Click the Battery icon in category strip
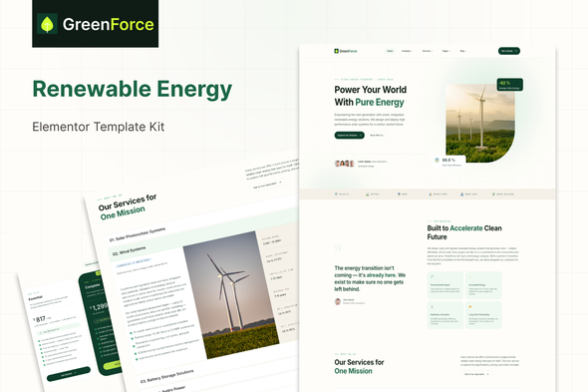Image resolution: width=588 pixels, height=392 pixels. tap(368, 195)
